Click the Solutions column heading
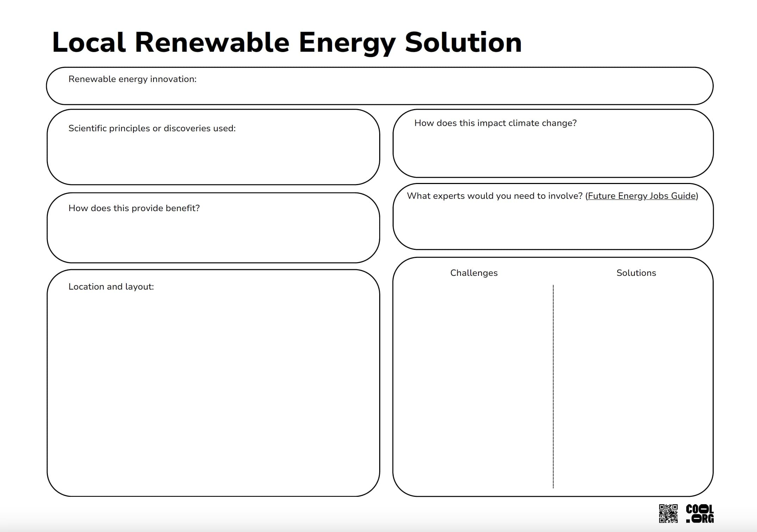Viewport: 757px width, 532px height. (x=636, y=273)
